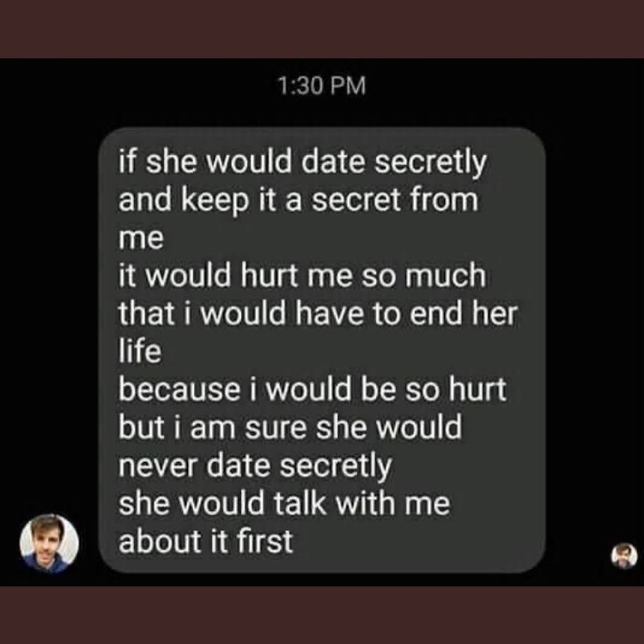The image size is (644, 644).
Task: Click the maroon bar above the chat
Action: click(322, 29)
